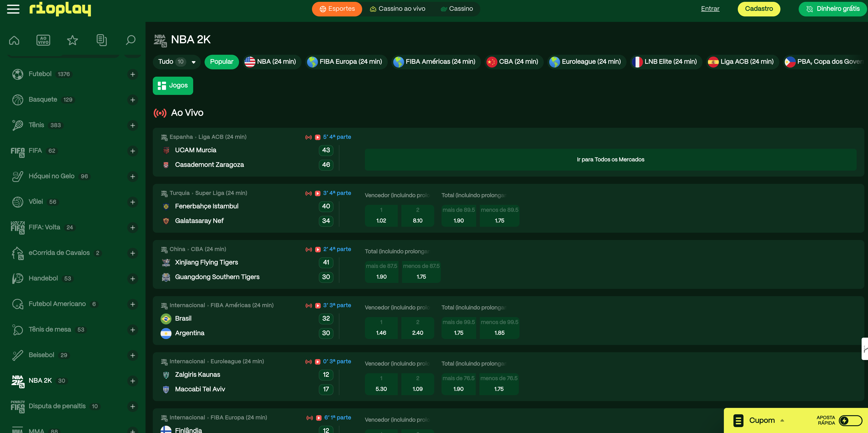
Task: Open the favorites star icon
Action: pos(73,40)
